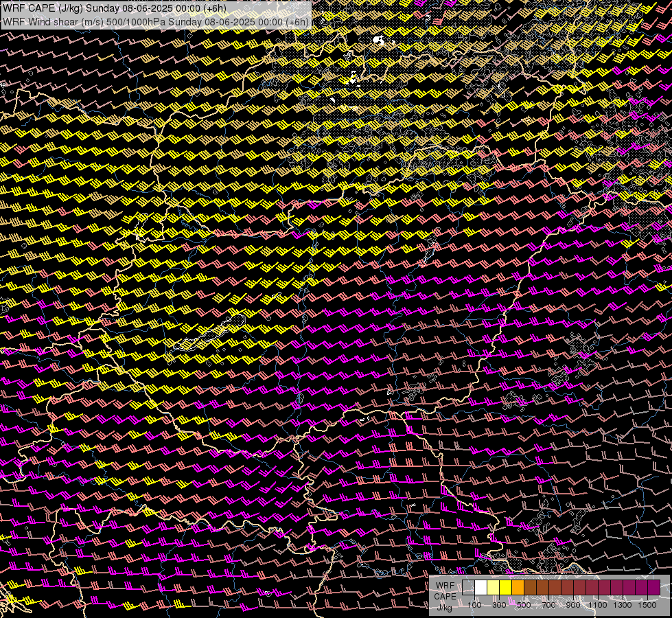
Task: Click the J/kg unit label in legend
Action: tap(444, 607)
